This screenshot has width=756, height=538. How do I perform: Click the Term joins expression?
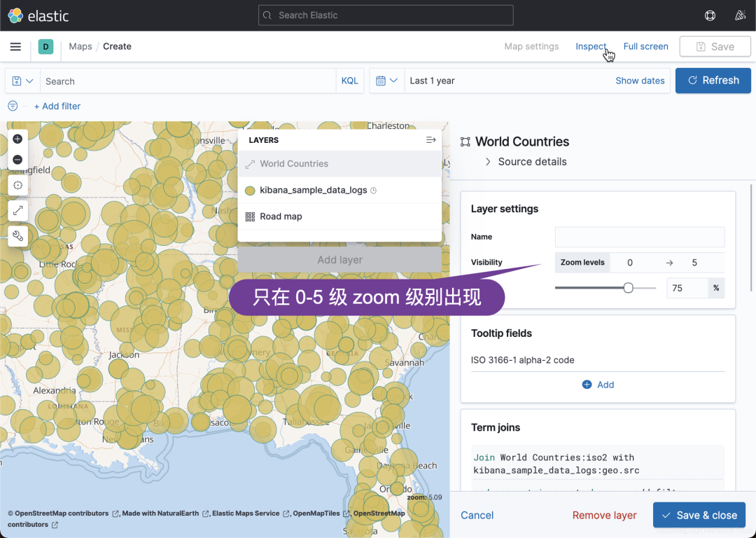(x=598, y=464)
